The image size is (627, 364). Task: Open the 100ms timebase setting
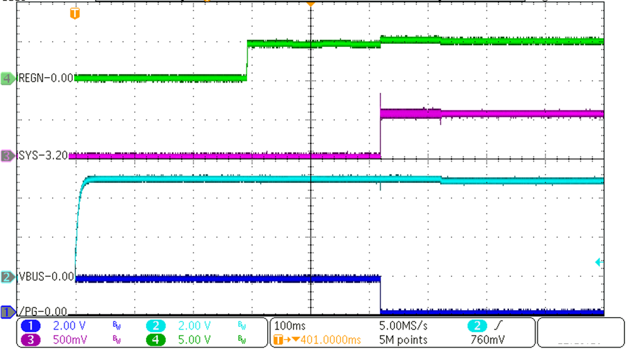pos(290,326)
